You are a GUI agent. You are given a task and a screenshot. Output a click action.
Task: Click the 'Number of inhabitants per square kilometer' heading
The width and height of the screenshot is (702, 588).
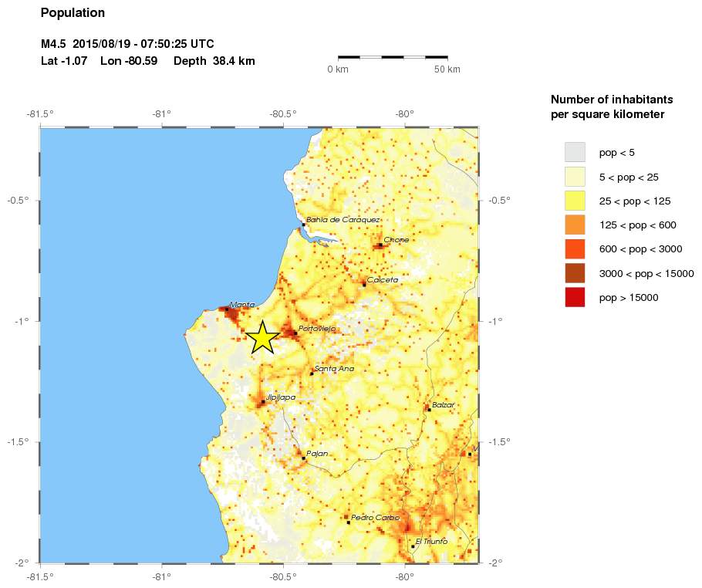click(x=612, y=106)
